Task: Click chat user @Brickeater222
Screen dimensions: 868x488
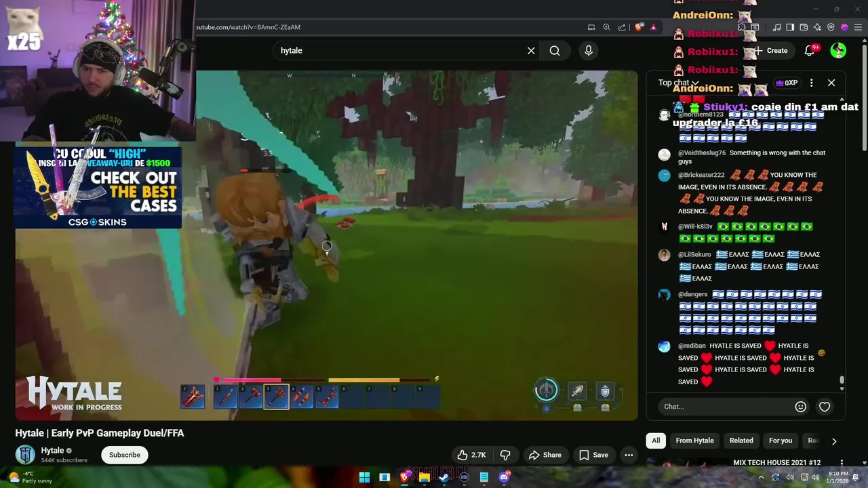Action: [x=701, y=175]
